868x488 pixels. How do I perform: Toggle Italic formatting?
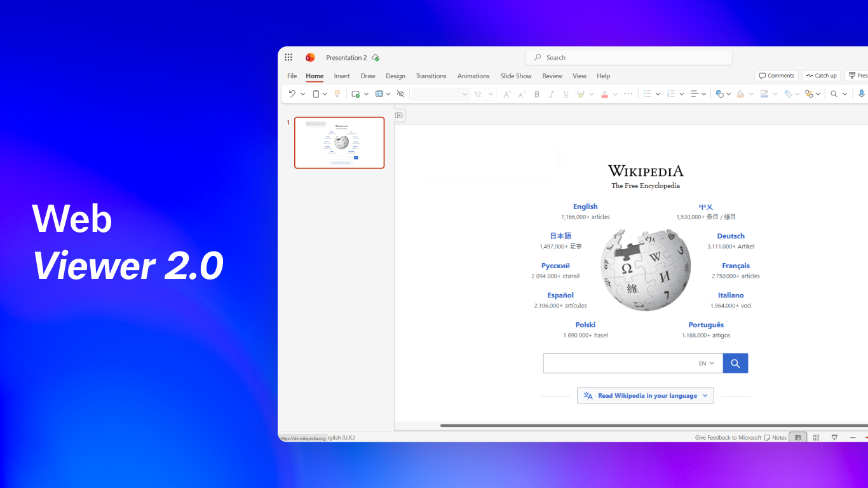551,93
